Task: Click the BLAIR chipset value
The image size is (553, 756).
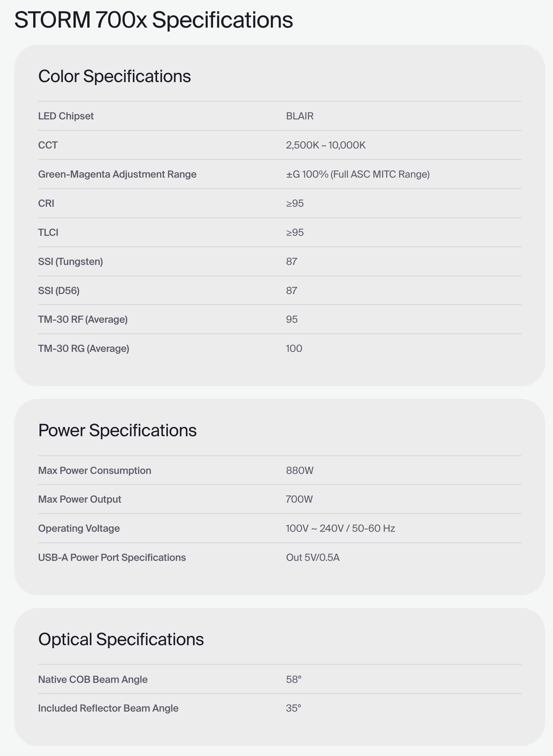Action: coord(300,116)
